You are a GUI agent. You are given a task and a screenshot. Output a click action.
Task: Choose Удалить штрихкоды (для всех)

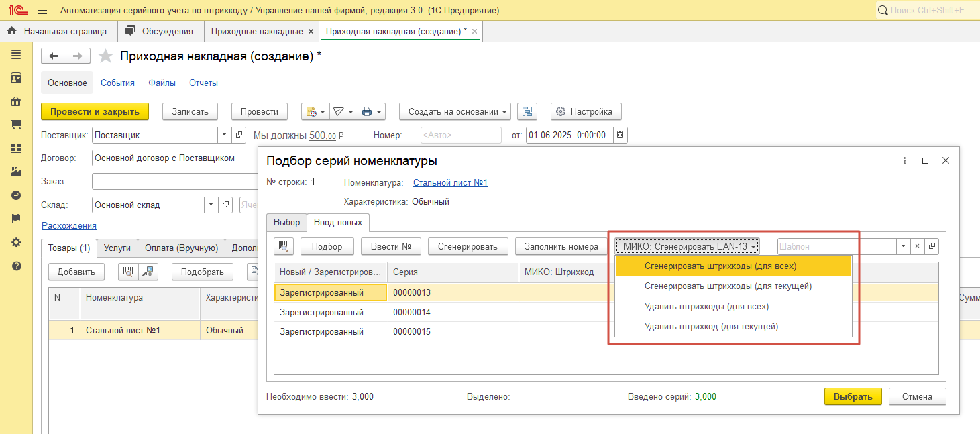733,307
